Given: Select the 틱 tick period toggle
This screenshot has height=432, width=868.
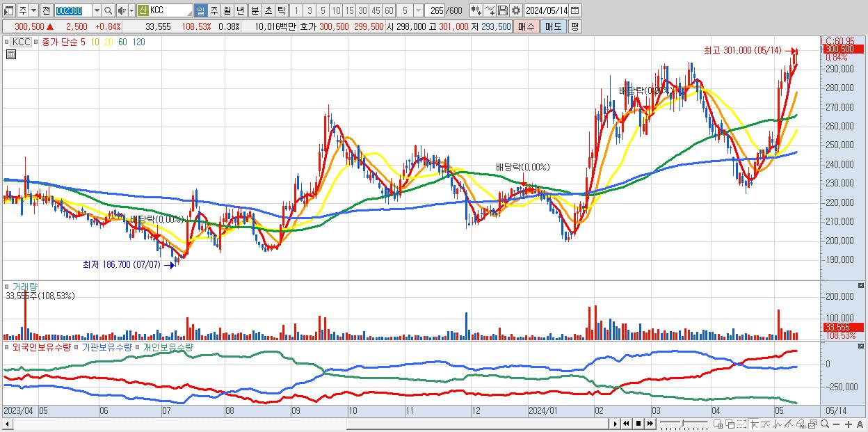Looking at the screenshot, I should [x=280, y=10].
